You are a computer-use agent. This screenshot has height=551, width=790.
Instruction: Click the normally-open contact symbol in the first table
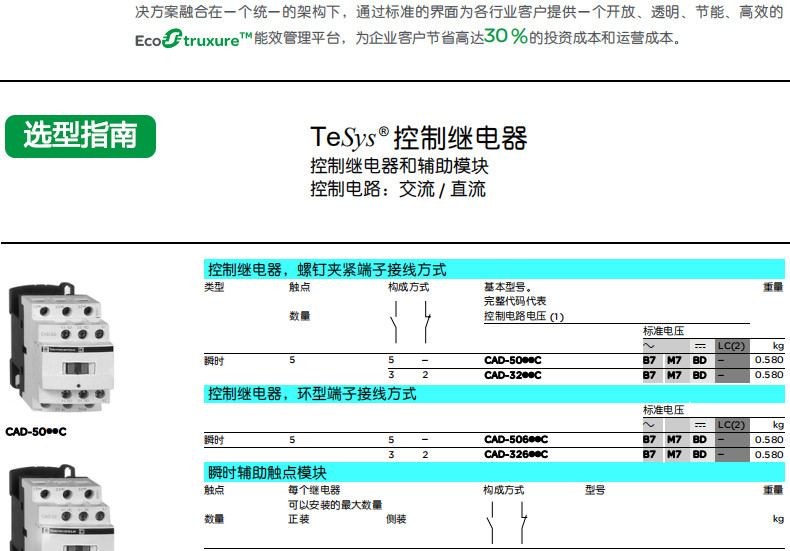pos(395,322)
